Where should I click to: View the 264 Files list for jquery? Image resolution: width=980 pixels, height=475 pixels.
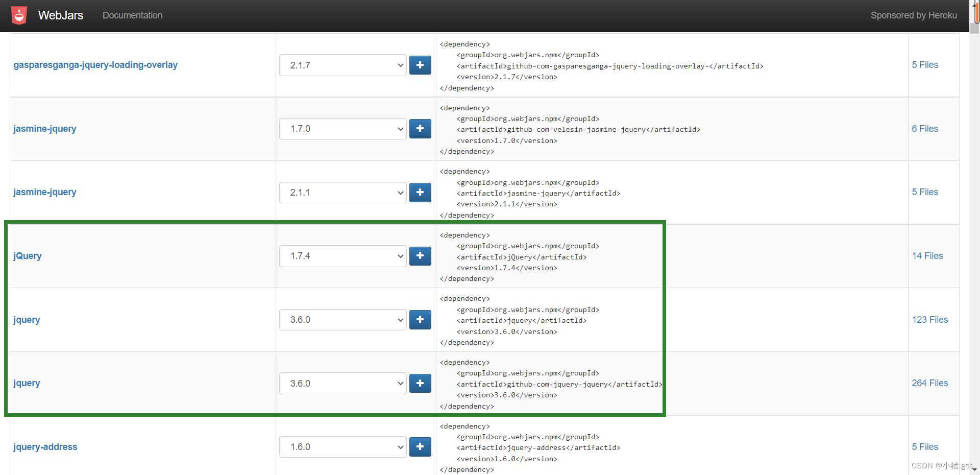click(929, 383)
